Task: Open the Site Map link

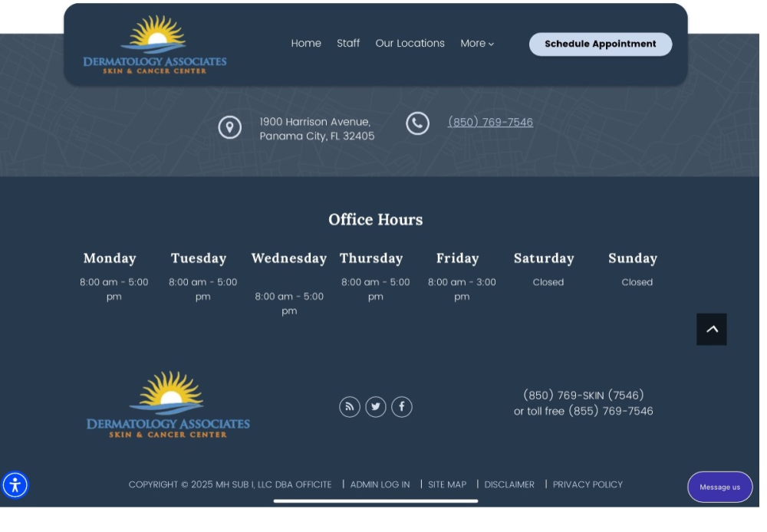Action: [447, 484]
